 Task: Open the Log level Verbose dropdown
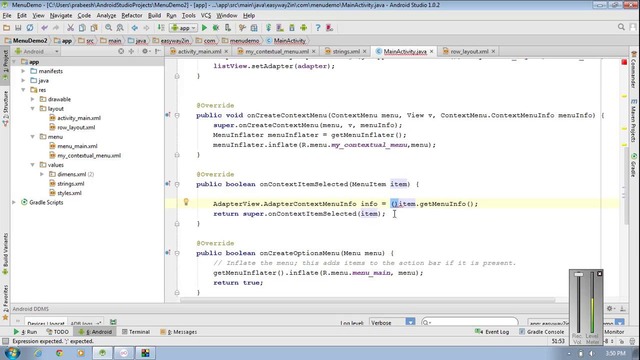(392, 322)
